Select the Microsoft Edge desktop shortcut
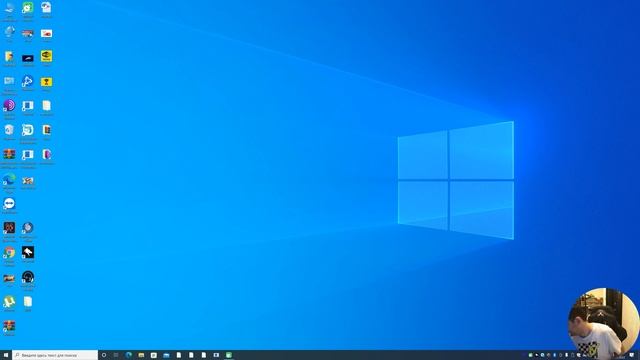The image size is (640, 360). [x=9, y=180]
